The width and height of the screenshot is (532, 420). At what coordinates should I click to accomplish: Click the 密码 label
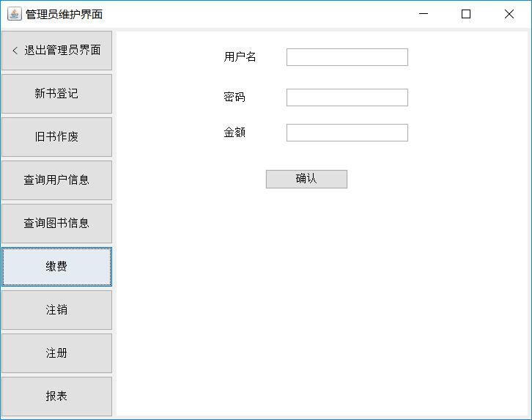pyautogui.click(x=234, y=97)
